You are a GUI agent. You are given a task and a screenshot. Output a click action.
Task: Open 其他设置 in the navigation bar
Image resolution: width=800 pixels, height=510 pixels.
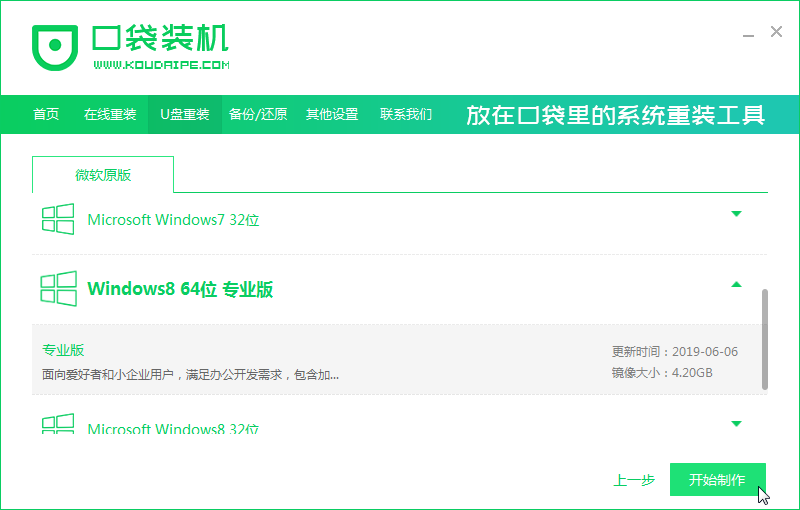coord(332,114)
